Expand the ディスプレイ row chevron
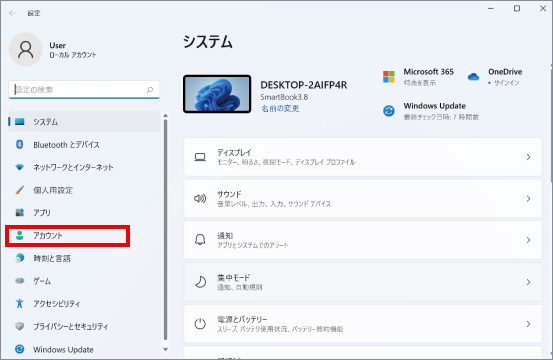The image size is (553, 360). (x=528, y=157)
